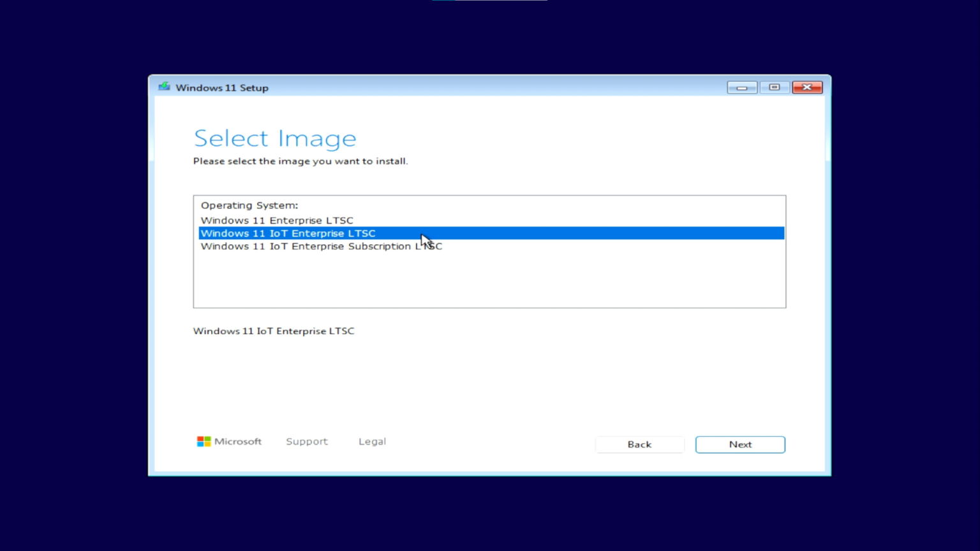Click the Select Image heading
This screenshot has width=980, height=551.
274,138
